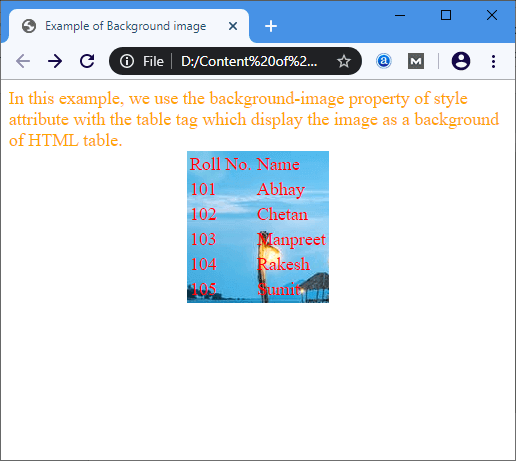The width and height of the screenshot is (516, 461).
Task: Click the 'Manpreet' table cell
Action: pyautogui.click(x=291, y=239)
